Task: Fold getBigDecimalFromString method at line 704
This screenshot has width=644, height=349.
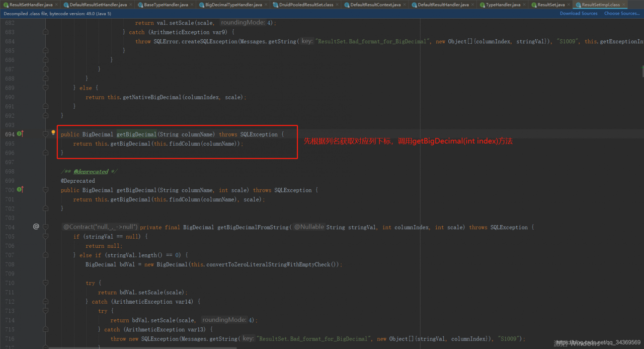Action: [45, 227]
